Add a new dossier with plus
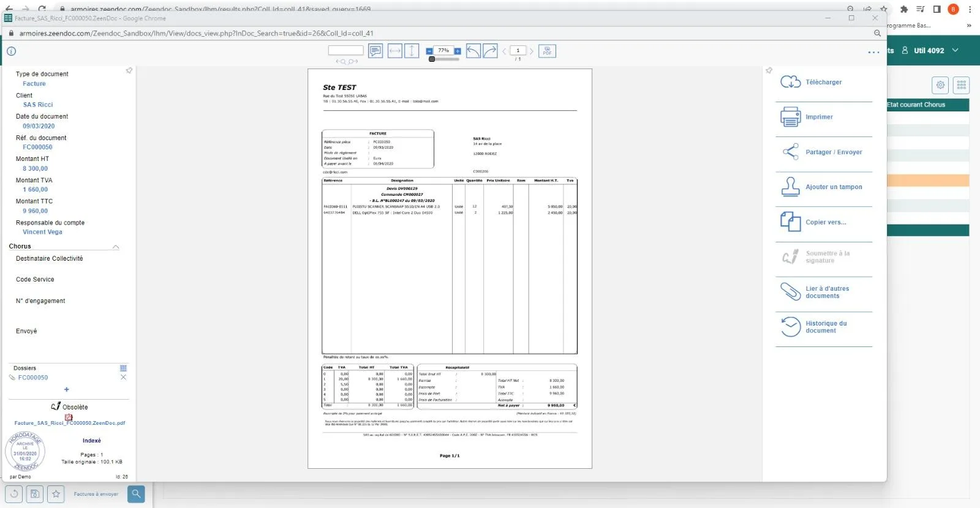980x508 pixels. click(67, 389)
